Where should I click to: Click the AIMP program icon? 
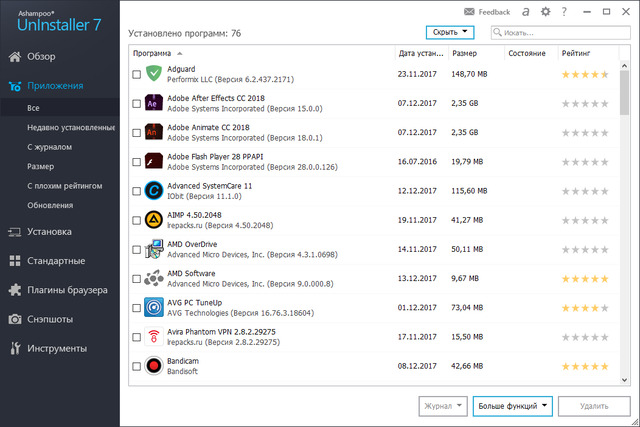[x=155, y=220]
